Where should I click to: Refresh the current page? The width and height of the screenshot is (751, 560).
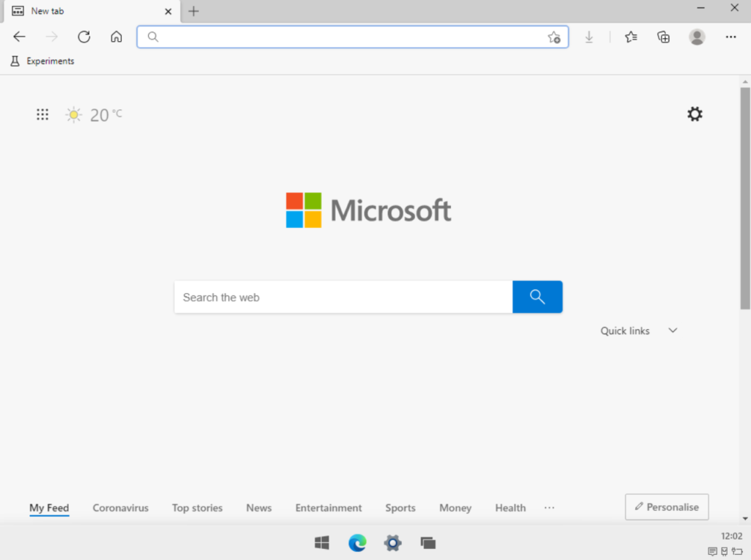[84, 37]
